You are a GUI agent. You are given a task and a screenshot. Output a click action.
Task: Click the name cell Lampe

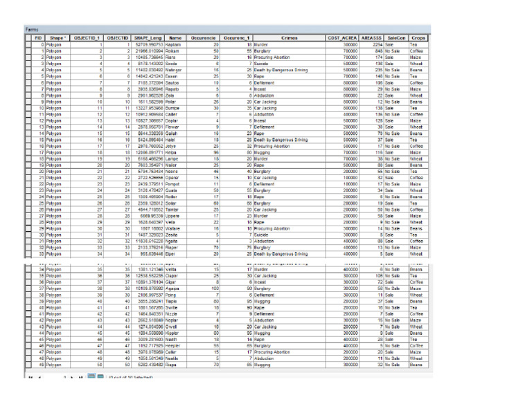175,159
